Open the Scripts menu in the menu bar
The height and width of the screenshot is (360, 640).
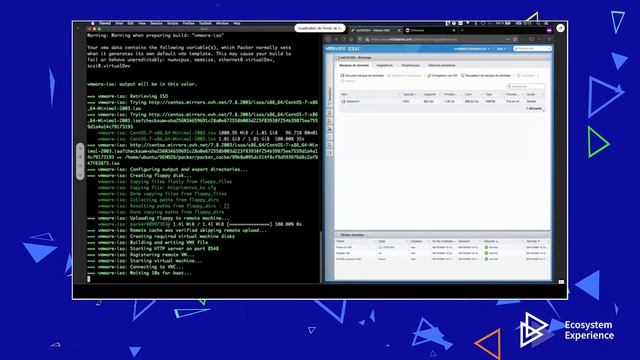[172, 23]
